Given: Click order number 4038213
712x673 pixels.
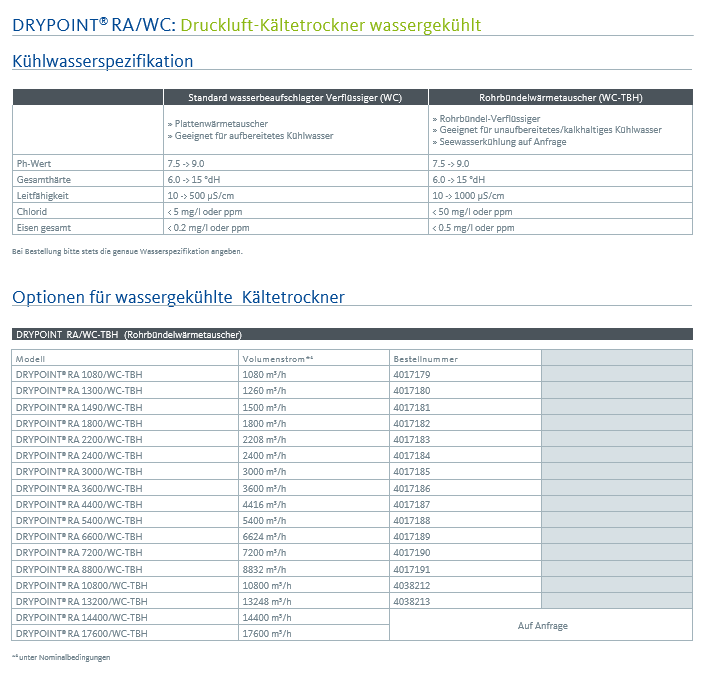Looking at the screenshot, I should [412, 601].
